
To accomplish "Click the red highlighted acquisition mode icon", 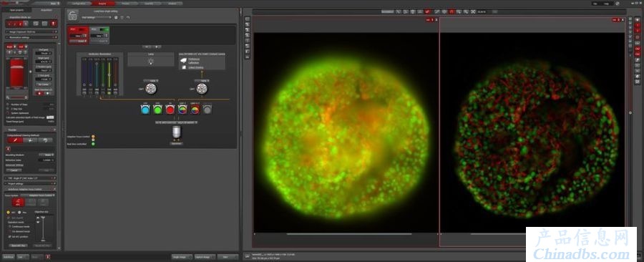I will 54,24.
